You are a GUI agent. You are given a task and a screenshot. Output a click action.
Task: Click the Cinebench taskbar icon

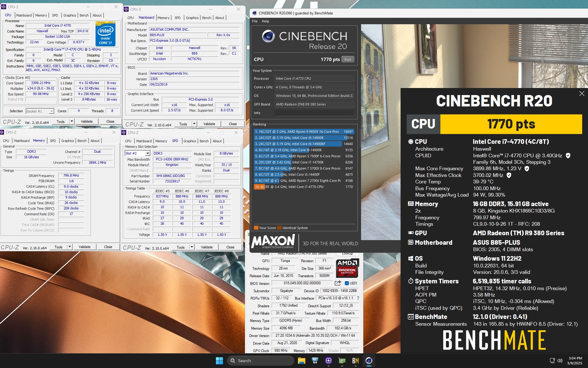[x=369, y=361]
